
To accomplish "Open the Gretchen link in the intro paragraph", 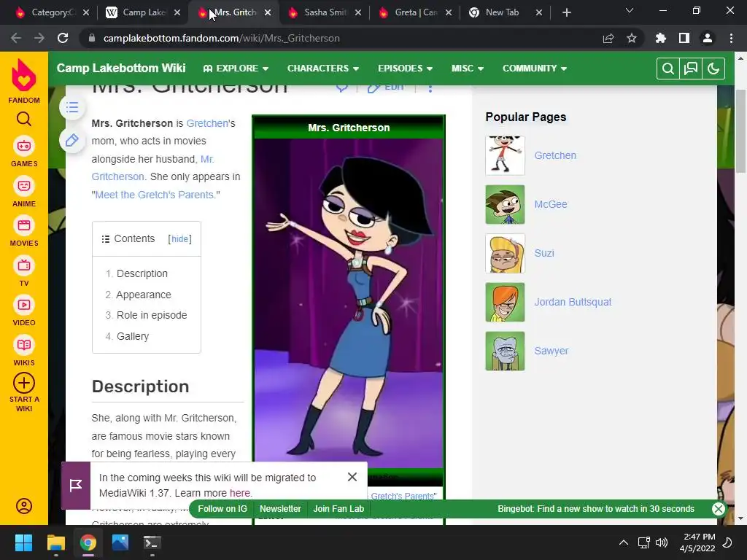I will click(207, 123).
